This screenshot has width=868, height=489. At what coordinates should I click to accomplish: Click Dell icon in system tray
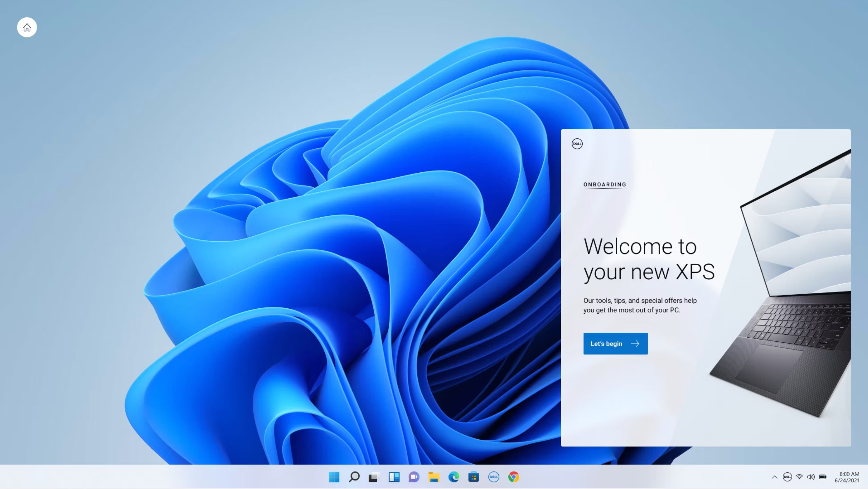pyautogui.click(x=787, y=477)
